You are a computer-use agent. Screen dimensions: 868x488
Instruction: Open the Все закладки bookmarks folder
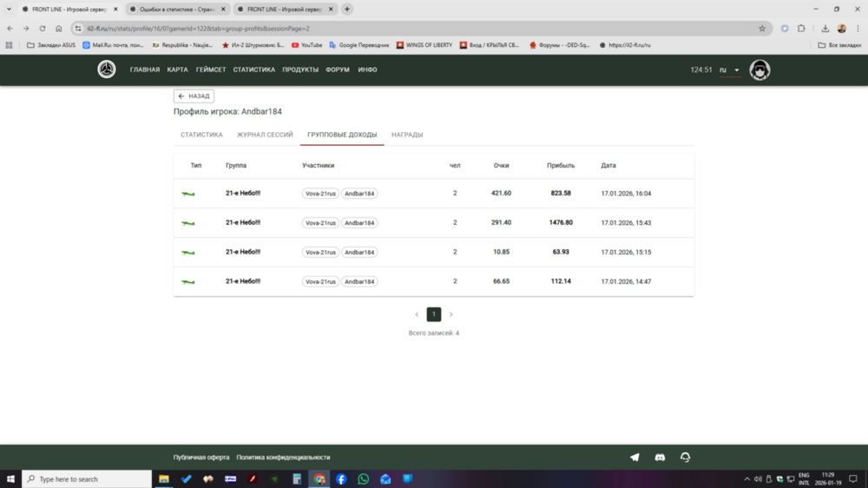click(839, 45)
